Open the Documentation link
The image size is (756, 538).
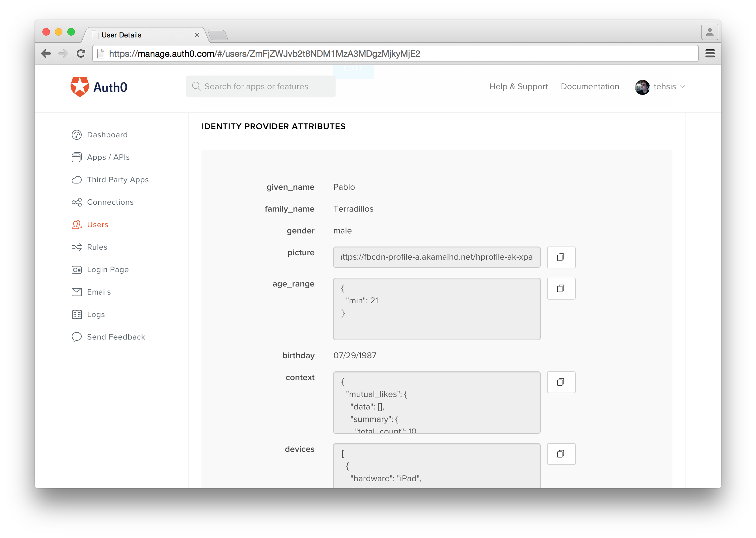(589, 87)
